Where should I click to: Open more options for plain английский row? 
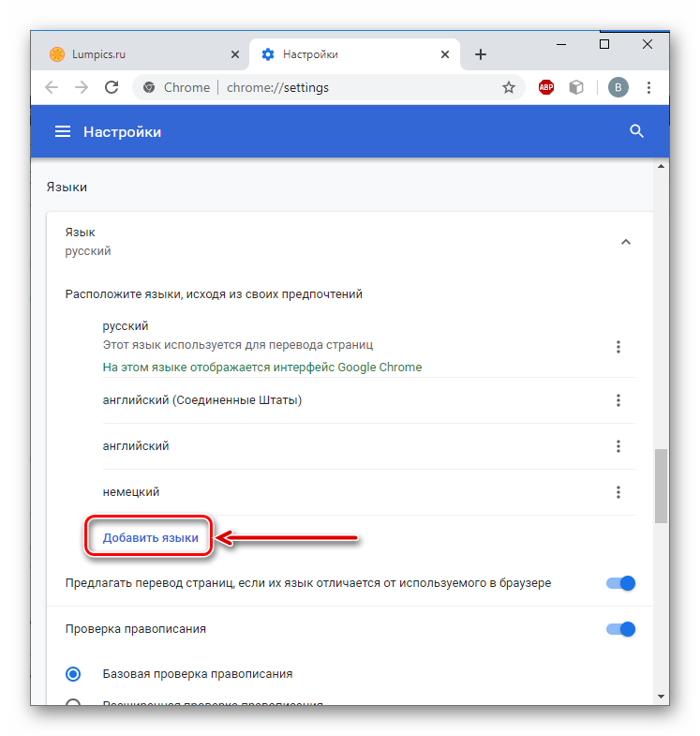tap(618, 446)
